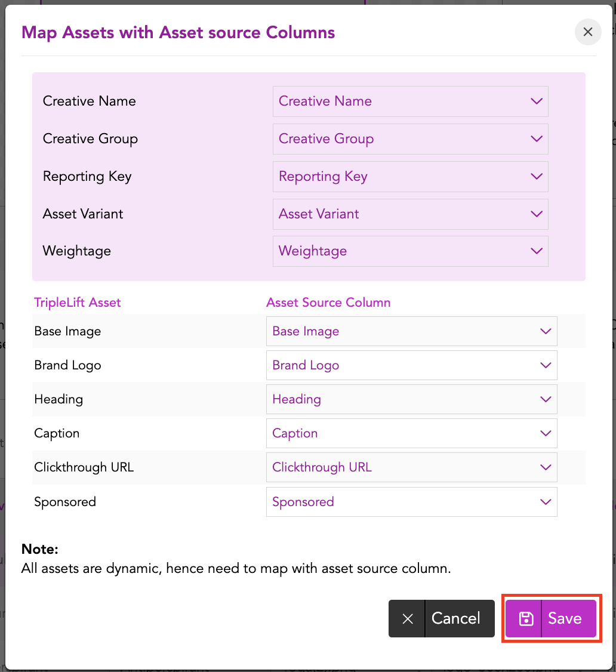Click the floppy disk icon on Save
The width and height of the screenshot is (616, 672).
pyautogui.click(x=525, y=618)
